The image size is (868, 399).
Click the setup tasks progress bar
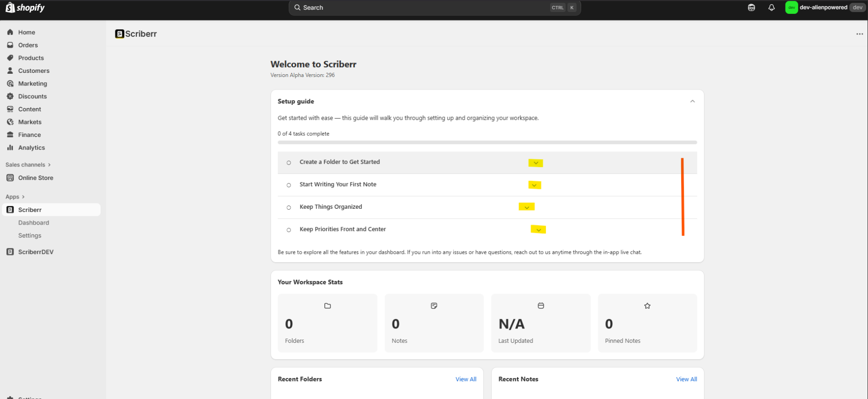pyautogui.click(x=487, y=142)
